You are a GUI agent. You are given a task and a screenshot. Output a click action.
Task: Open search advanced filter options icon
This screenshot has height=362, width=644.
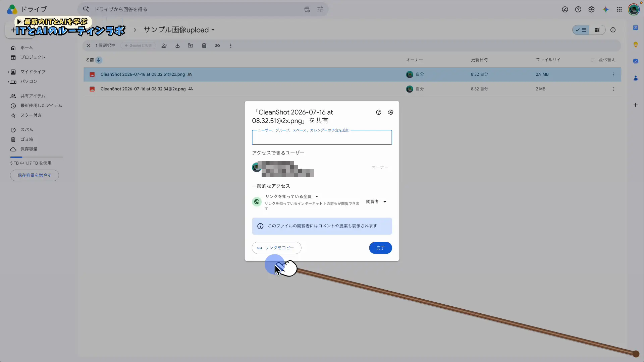coord(320,9)
